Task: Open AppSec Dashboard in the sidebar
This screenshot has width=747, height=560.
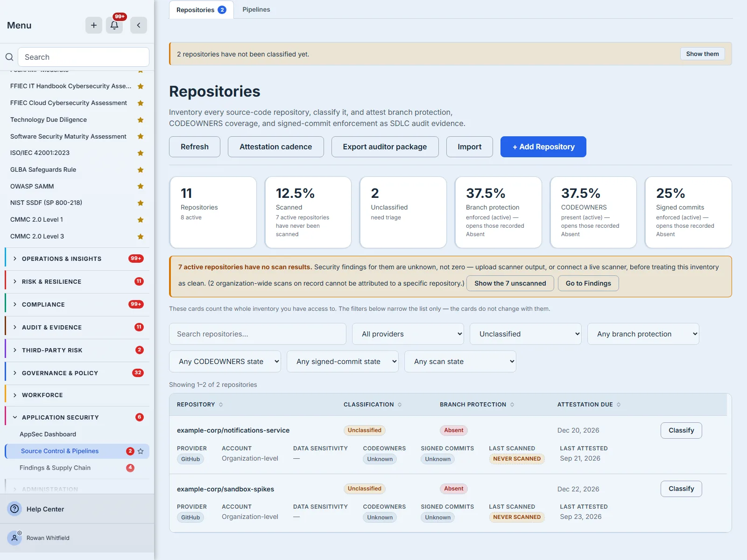Action: (48, 434)
